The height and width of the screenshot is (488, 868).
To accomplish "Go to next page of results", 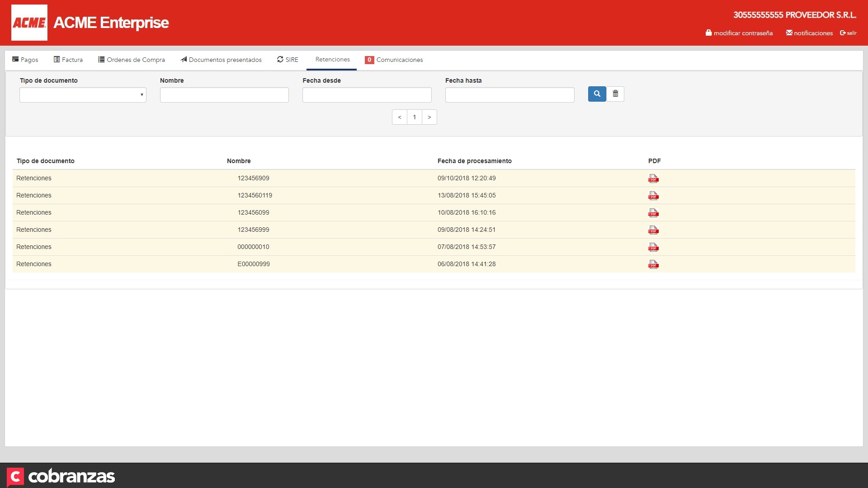I will (429, 117).
